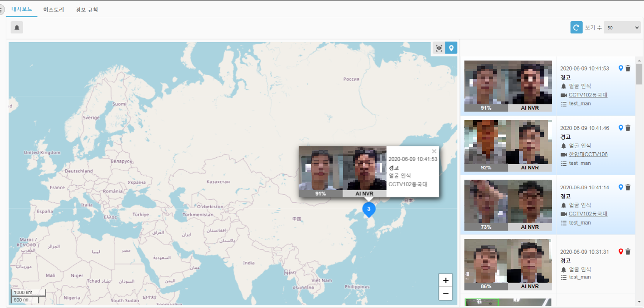This screenshot has width=644, height=308.
Task: Open the 73% face match thumbnail
Action: pyautogui.click(x=508, y=205)
